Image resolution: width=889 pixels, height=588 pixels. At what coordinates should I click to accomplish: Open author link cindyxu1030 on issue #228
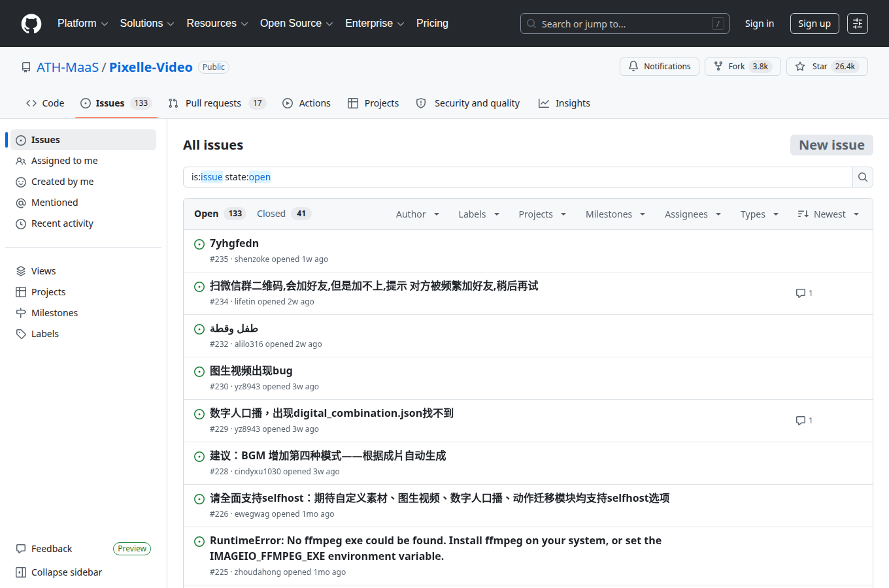pyautogui.click(x=258, y=472)
